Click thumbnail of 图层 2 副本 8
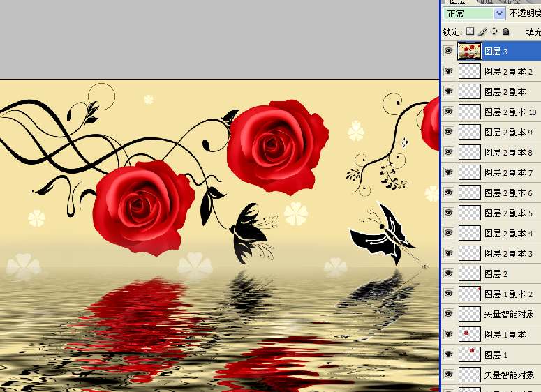Screen dimensions: 541x392 click(x=470, y=152)
